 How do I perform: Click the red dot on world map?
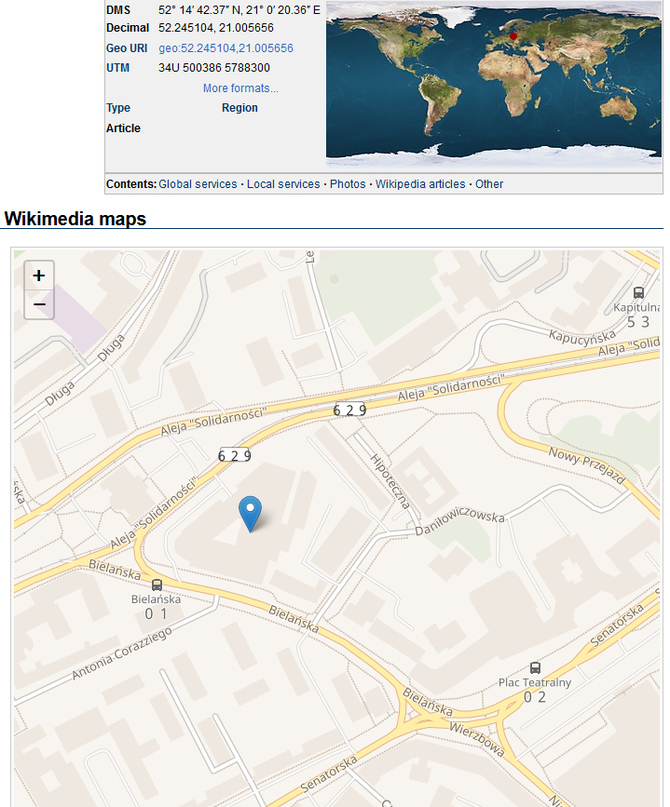pos(513,36)
